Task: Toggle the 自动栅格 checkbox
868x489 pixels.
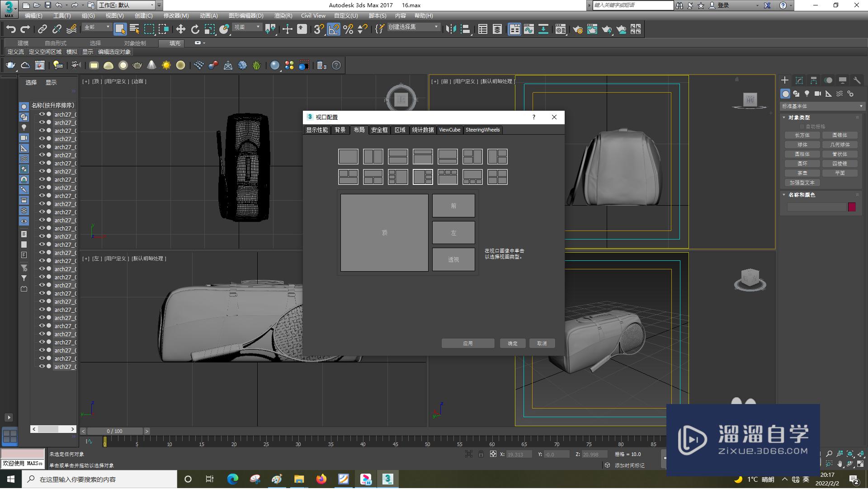Action: pyautogui.click(x=802, y=127)
